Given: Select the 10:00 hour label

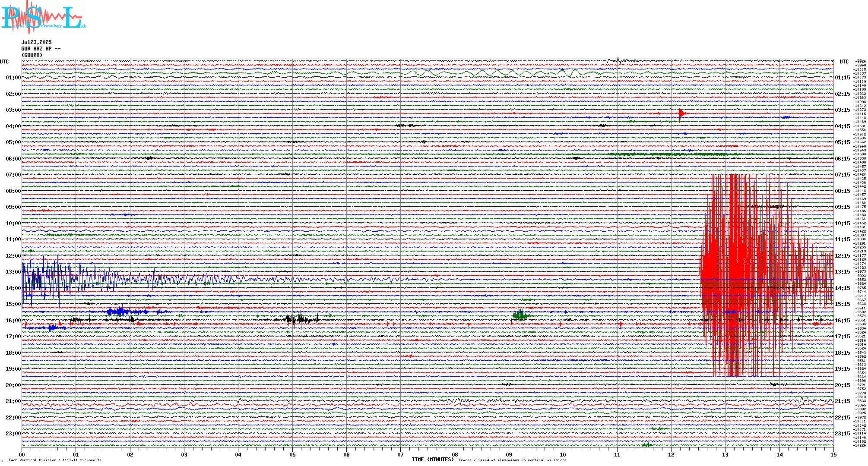Looking at the screenshot, I should (13, 224).
